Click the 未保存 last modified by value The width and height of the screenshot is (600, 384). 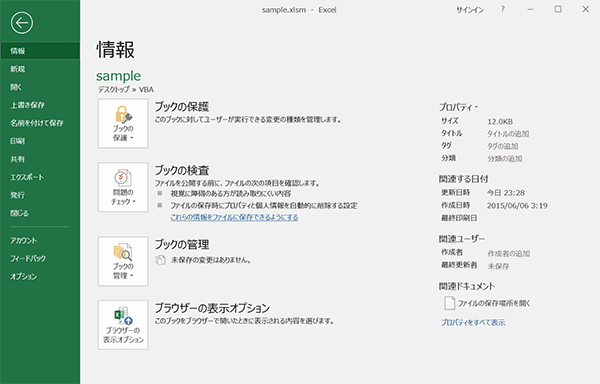pyautogui.click(x=498, y=266)
